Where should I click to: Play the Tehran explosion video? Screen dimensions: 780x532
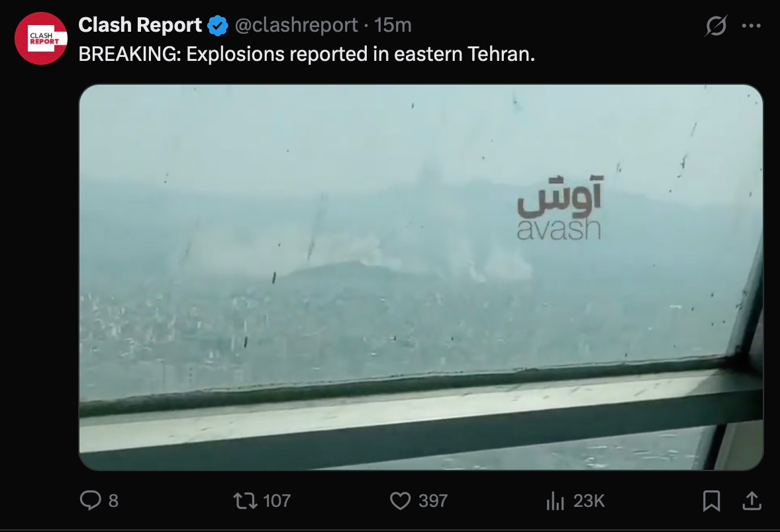[421, 277]
